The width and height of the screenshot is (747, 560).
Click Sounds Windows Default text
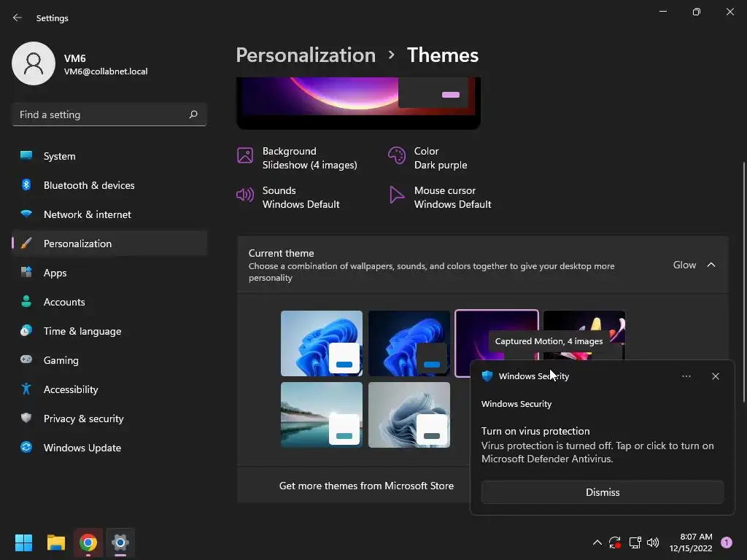tap(301, 197)
